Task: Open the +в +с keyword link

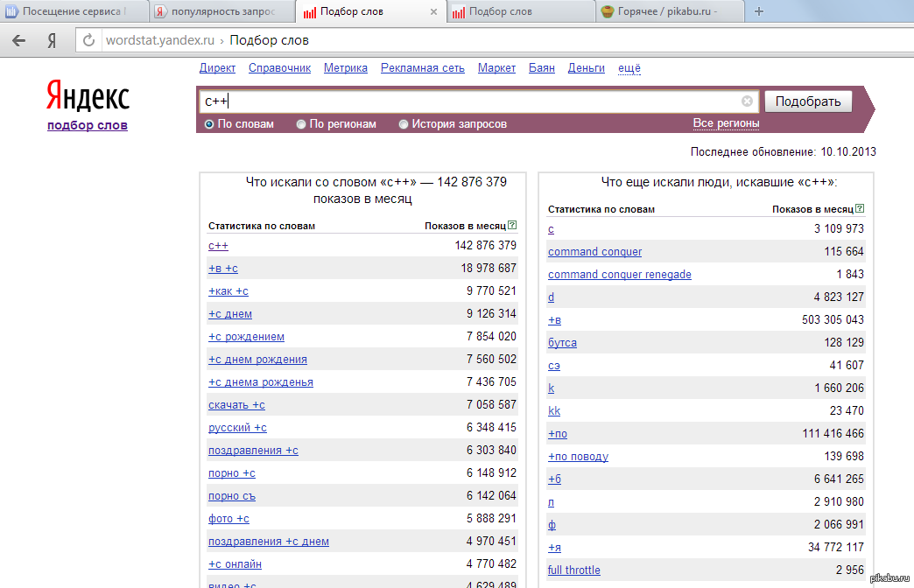Action: [x=223, y=268]
